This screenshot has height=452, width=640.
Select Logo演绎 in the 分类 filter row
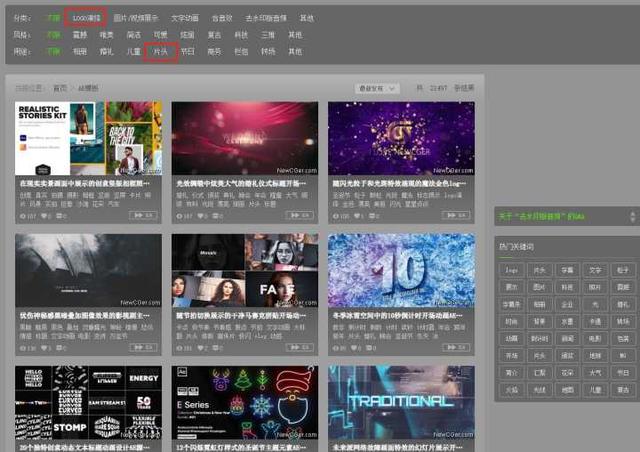click(86, 18)
